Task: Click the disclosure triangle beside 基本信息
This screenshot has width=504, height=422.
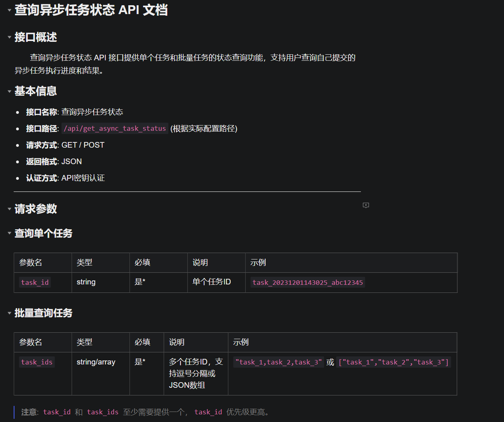Action: tap(9, 91)
